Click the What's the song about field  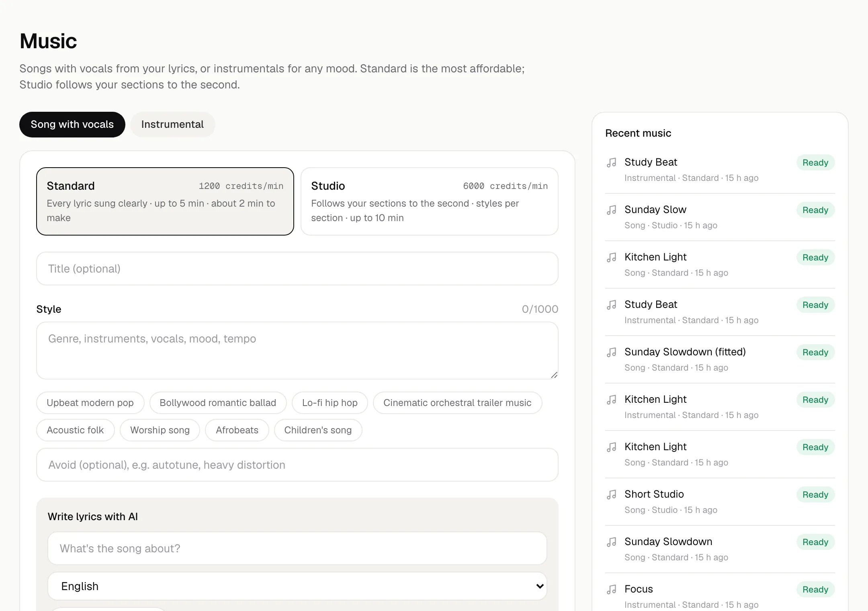pyautogui.click(x=297, y=548)
